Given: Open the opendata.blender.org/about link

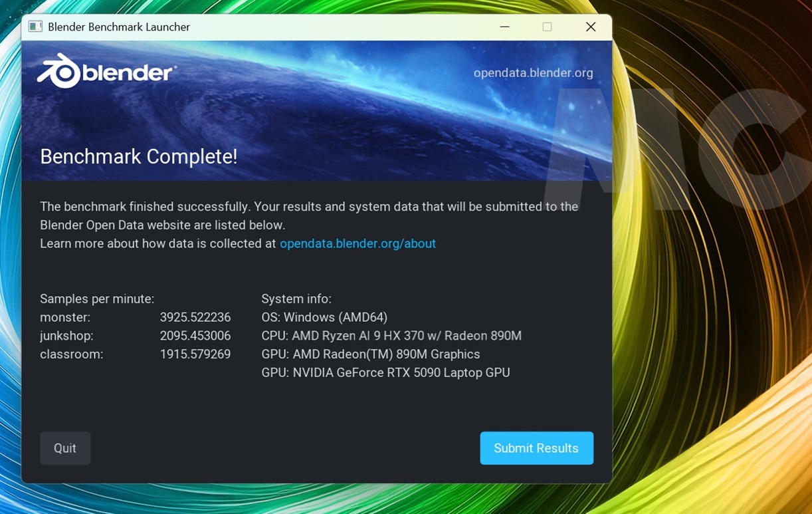Looking at the screenshot, I should (357, 243).
